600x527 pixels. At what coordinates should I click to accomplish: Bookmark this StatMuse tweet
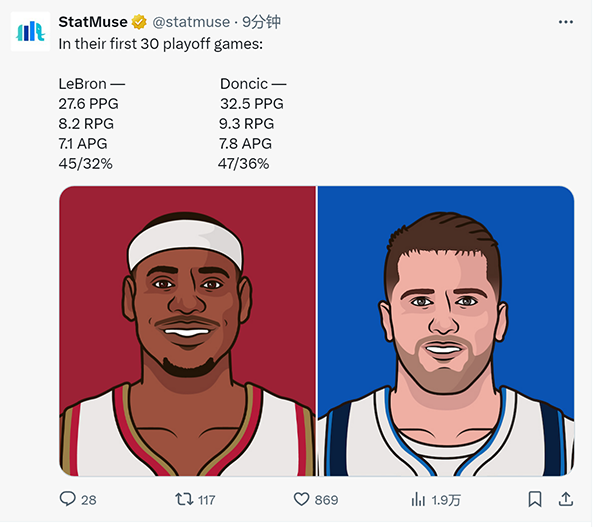[x=535, y=498]
